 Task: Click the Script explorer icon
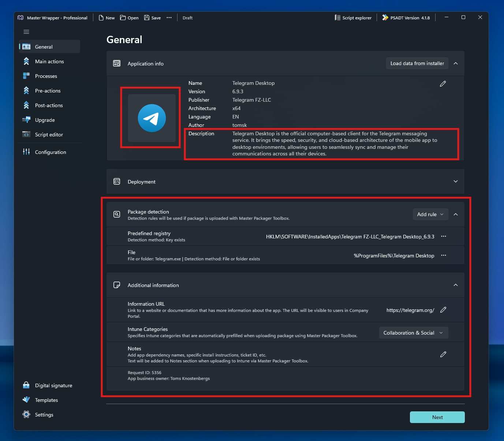(x=337, y=18)
